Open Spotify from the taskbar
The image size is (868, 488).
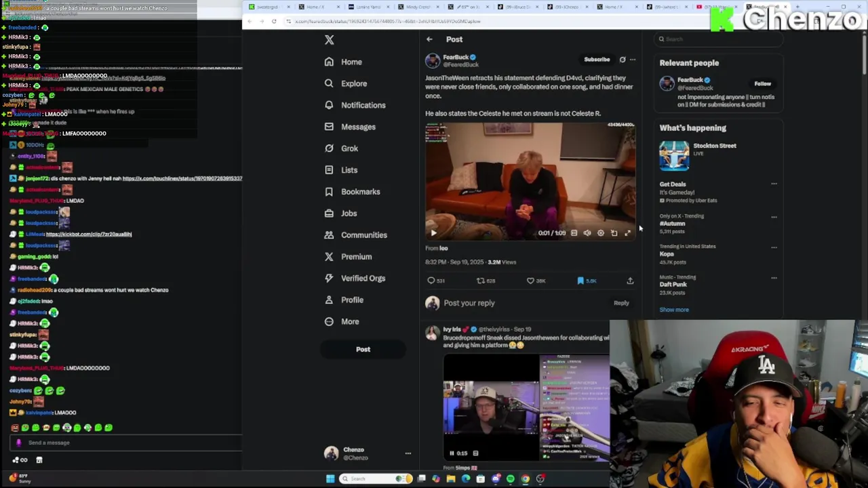tap(511, 479)
